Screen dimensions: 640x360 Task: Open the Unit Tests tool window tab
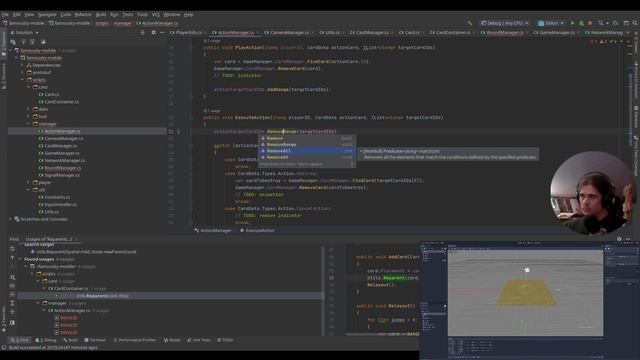(198, 340)
